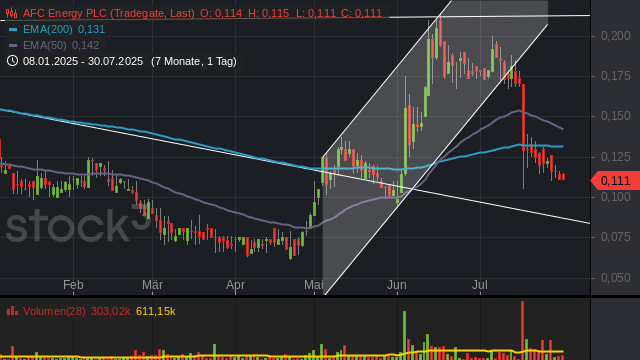Click the '(7 Monate, 1 Tag)' duration text

point(194,62)
